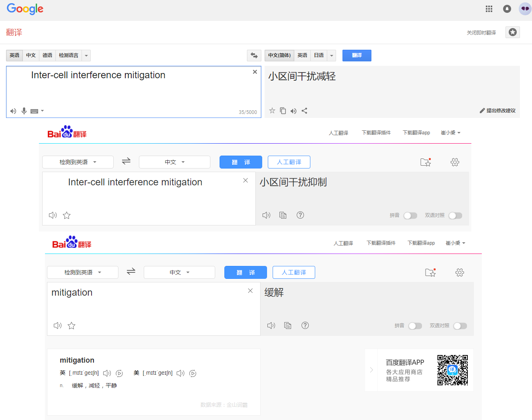Expand 崔小秉 user menu in lower Baidu

[x=455, y=243]
